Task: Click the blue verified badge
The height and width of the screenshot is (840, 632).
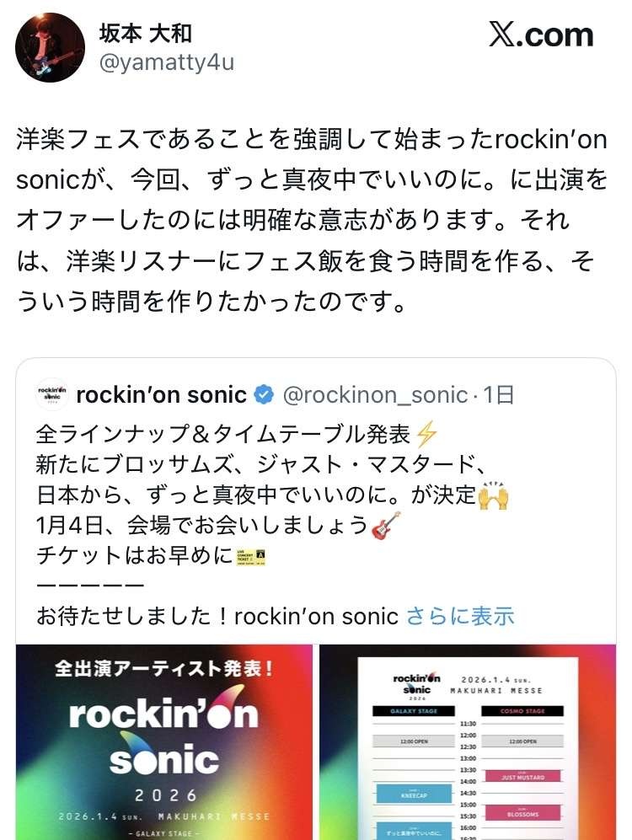Action: click(265, 394)
